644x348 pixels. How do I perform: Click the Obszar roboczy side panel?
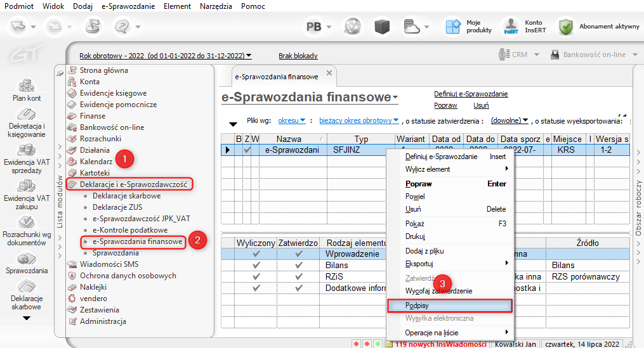[638, 208]
